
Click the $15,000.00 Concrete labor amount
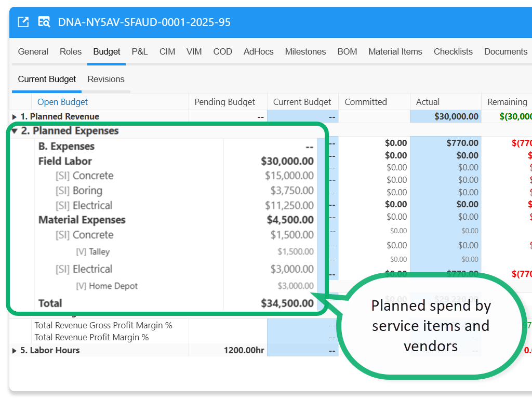(289, 176)
